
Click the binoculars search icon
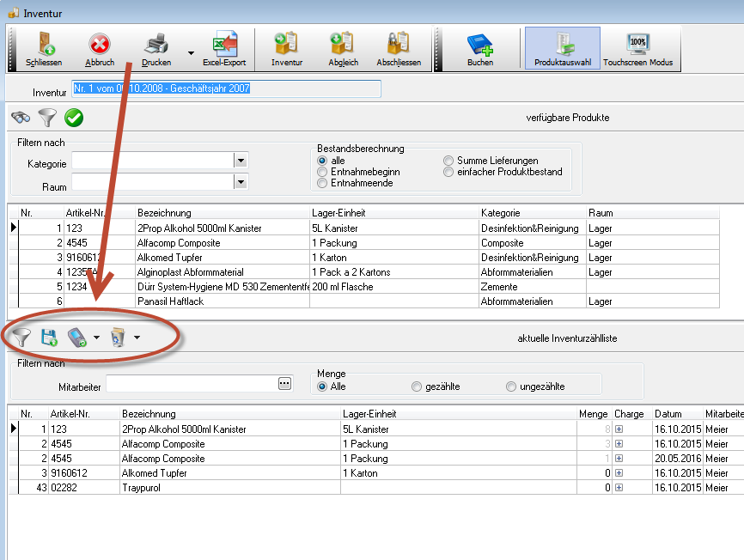(21, 118)
